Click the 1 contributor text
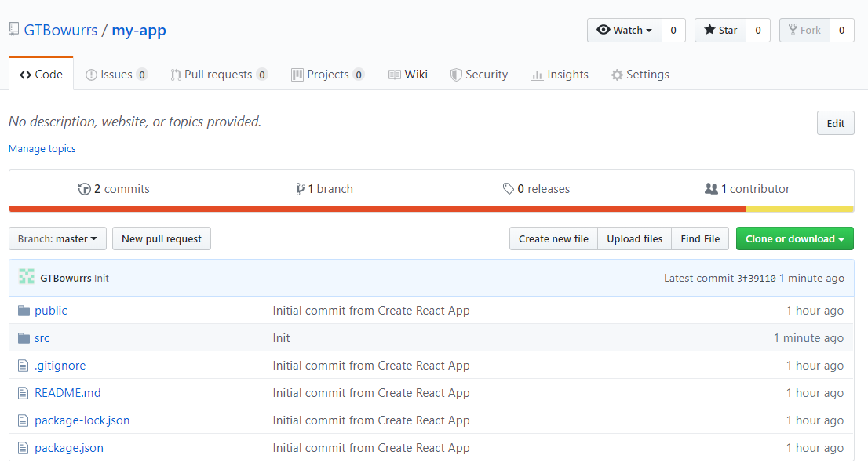The height and width of the screenshot is (466, 868). coord(755,189)
